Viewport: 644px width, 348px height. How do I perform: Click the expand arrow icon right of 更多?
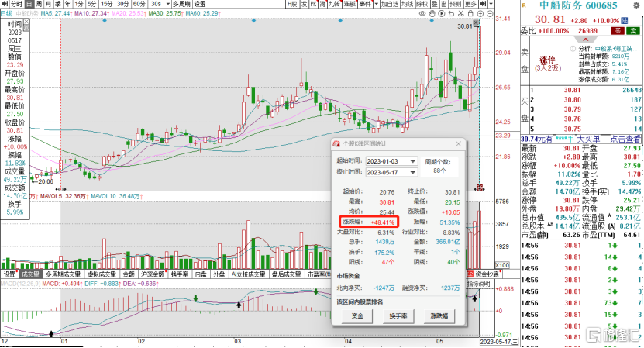point(484,4)
